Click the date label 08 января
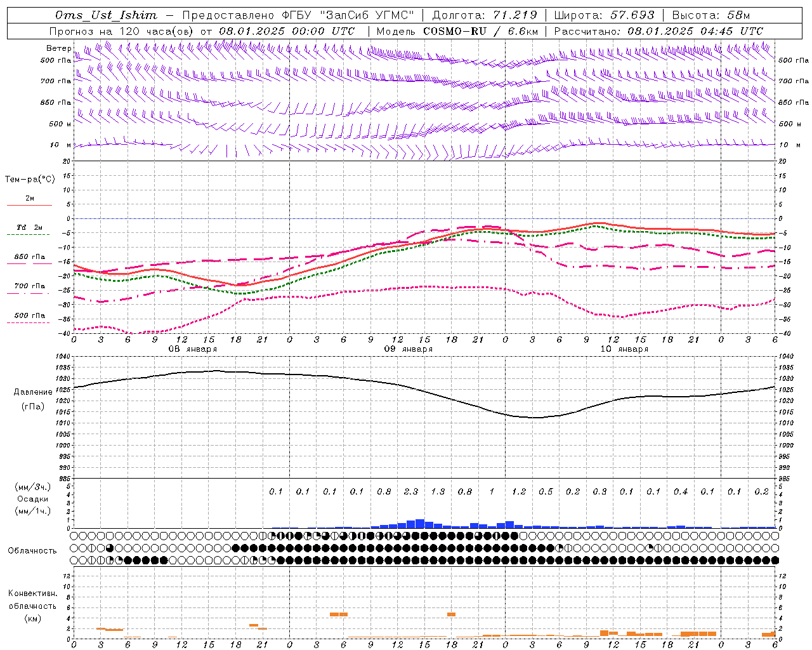The width and height of the screenshot is (812, 650). coord(192,349)
